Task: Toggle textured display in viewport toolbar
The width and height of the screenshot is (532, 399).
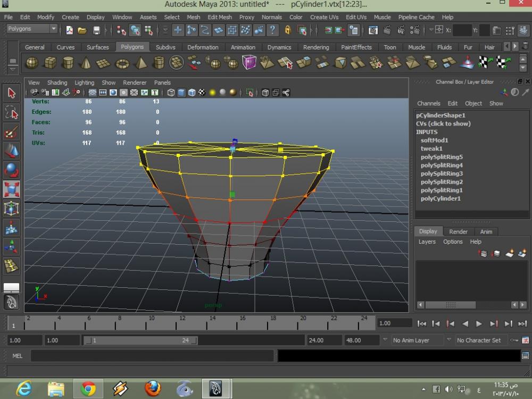Action: pyautogui.click(x=202, y=93)
